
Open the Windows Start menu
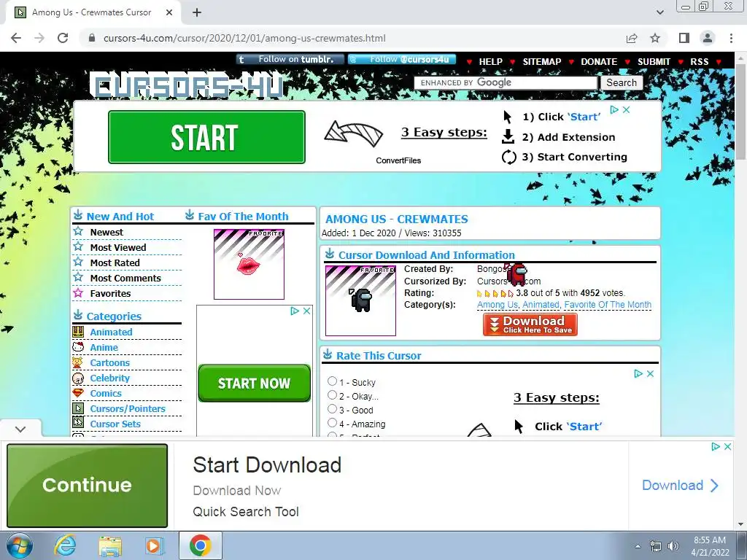coord(20,545)
